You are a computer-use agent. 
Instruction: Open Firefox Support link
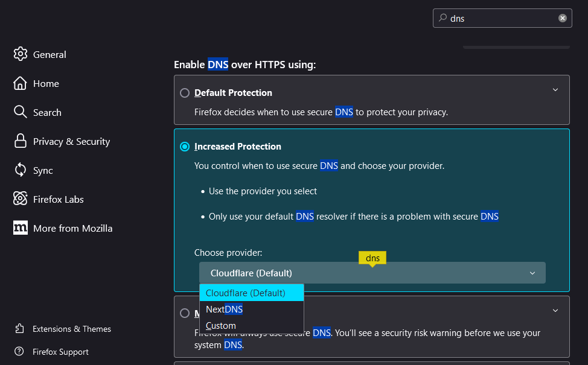point(60,352)
